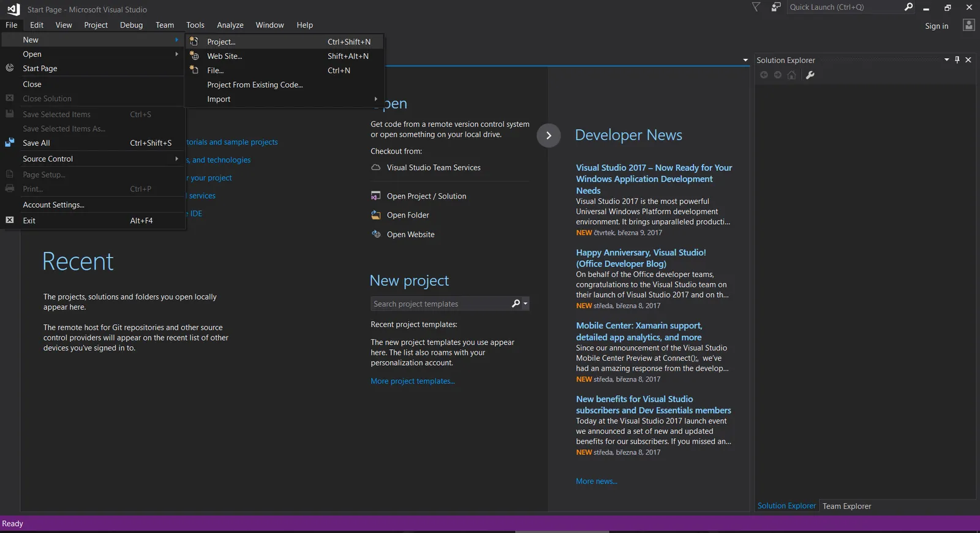This screenshot has width=980, height=533.
Task: Click the Exit menu icon
Action: [10, 220]
